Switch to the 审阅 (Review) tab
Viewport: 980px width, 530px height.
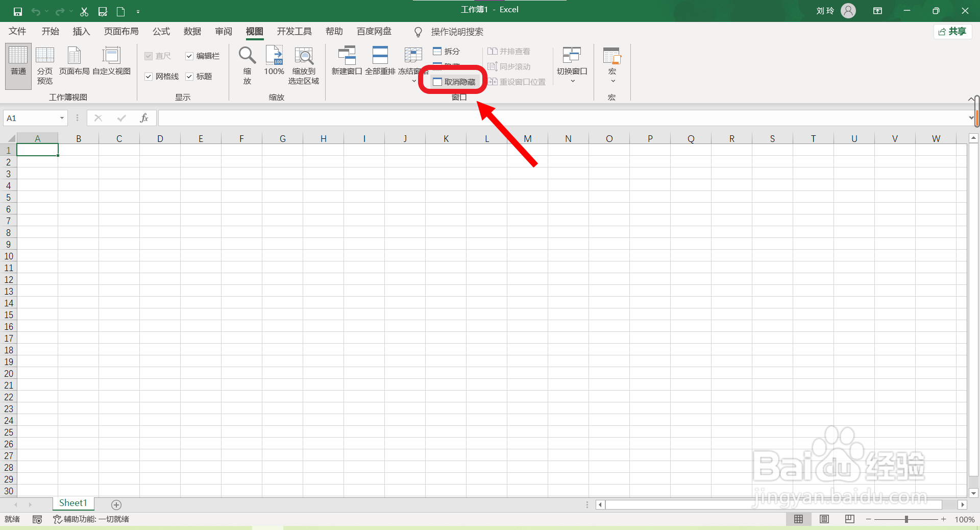click(224, 32)
